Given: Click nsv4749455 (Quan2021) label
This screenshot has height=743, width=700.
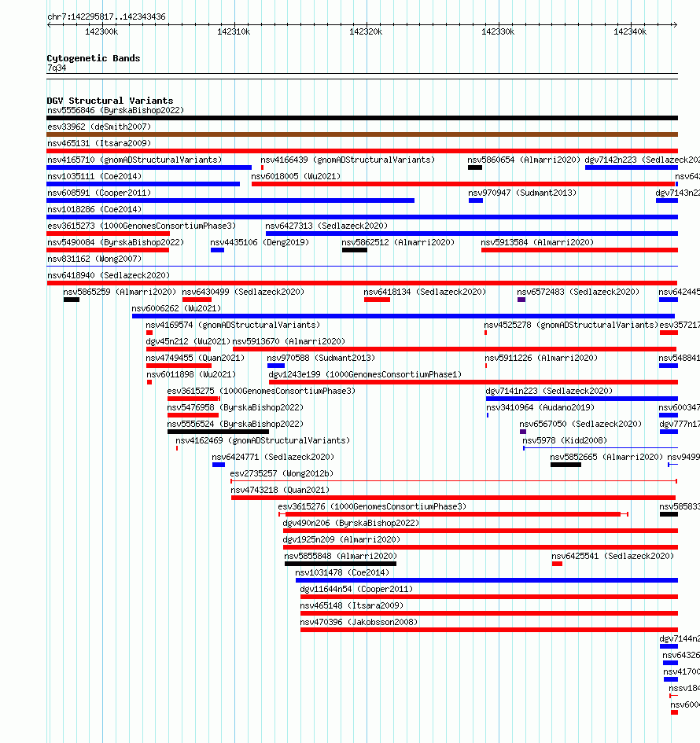Looking at the screenshot, I should click(x=195, y=359).
